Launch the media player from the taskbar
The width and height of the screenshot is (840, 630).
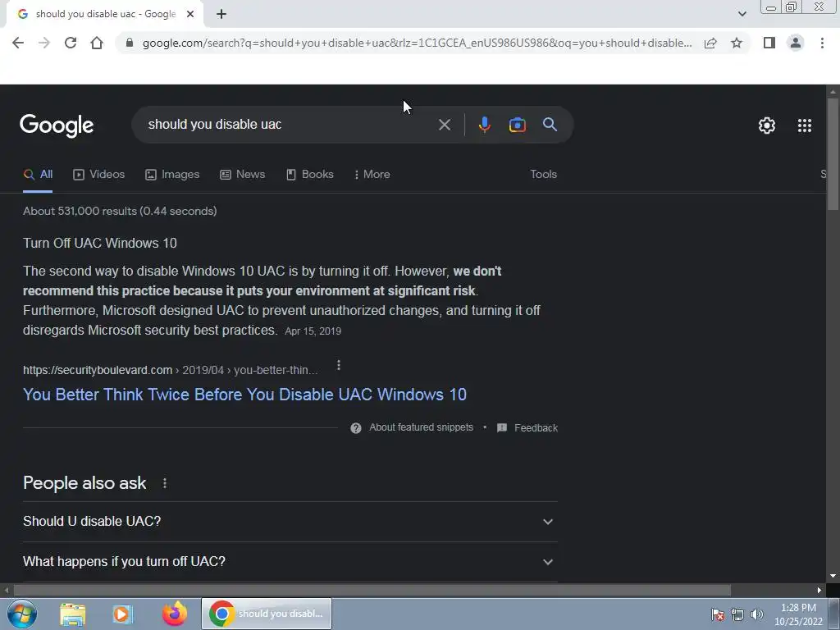[123, 614]
